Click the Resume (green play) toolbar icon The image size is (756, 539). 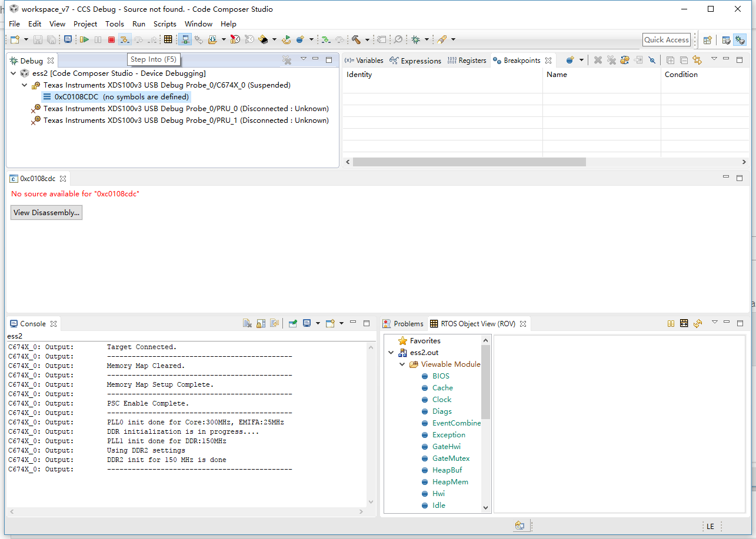[84, 39]
